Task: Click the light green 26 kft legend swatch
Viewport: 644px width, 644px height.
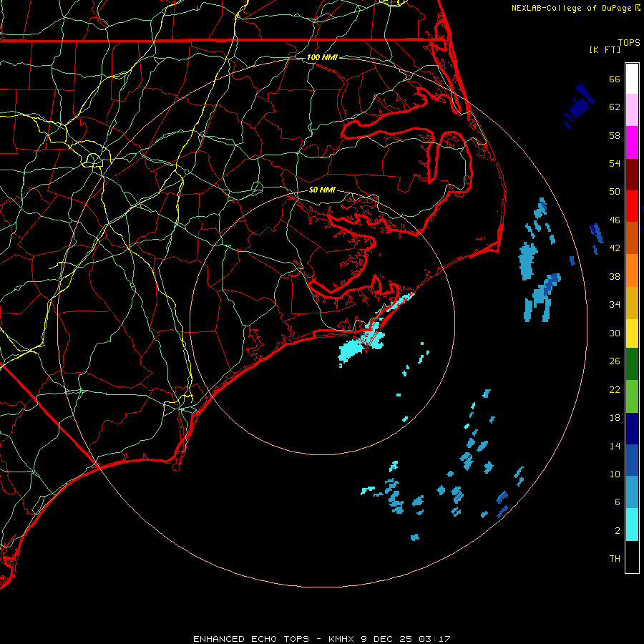Action: 632,396
